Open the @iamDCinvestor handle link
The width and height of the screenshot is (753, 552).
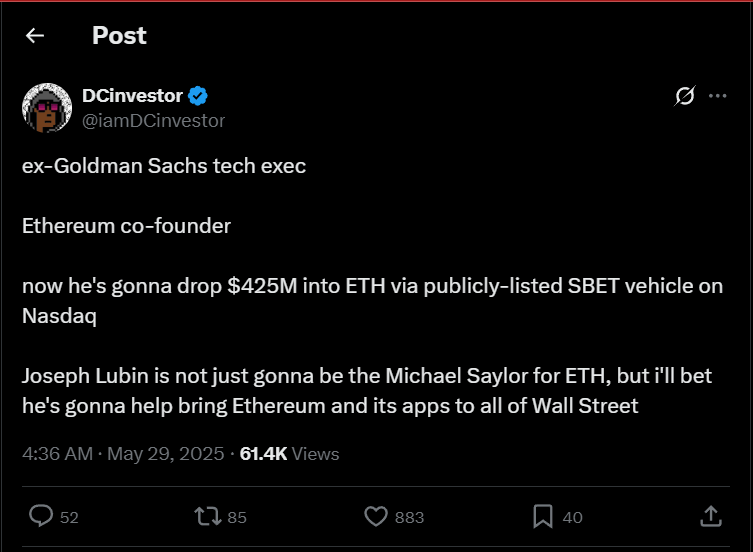tap(153, 120)
